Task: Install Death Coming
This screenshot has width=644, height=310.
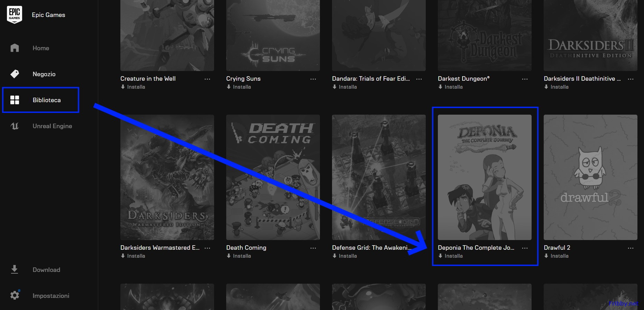Action: pos(239,256)
